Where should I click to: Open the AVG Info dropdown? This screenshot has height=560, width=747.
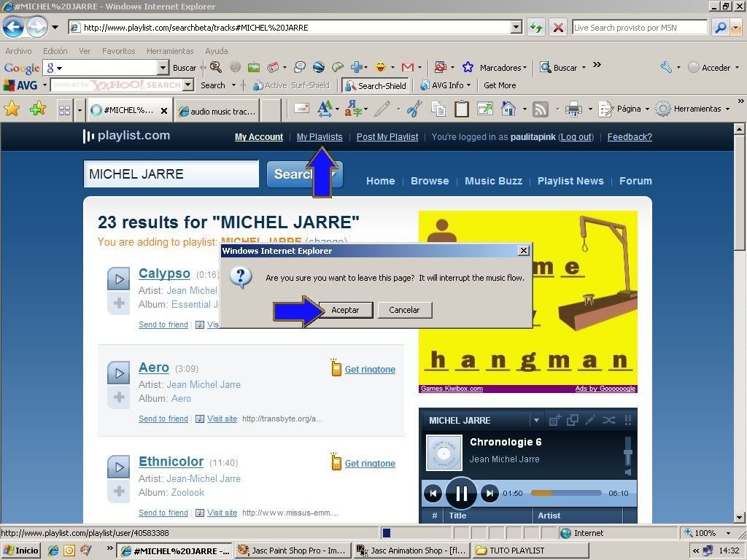click(x=469, y=86)
